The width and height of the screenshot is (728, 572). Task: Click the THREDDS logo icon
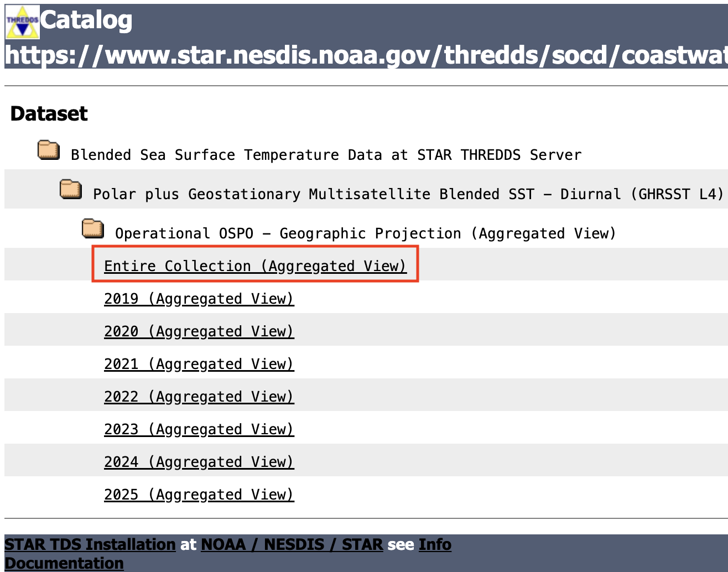pos(22,22)
